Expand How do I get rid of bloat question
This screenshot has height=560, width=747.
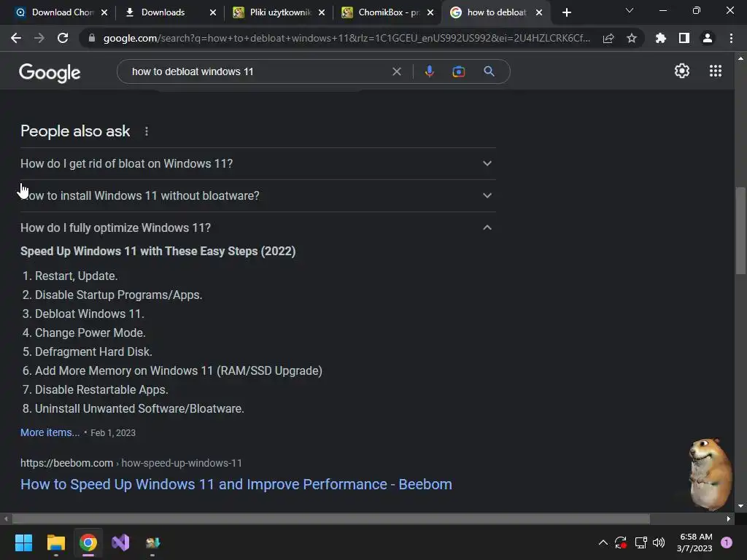pyautogui.click(x=258, y=164)
